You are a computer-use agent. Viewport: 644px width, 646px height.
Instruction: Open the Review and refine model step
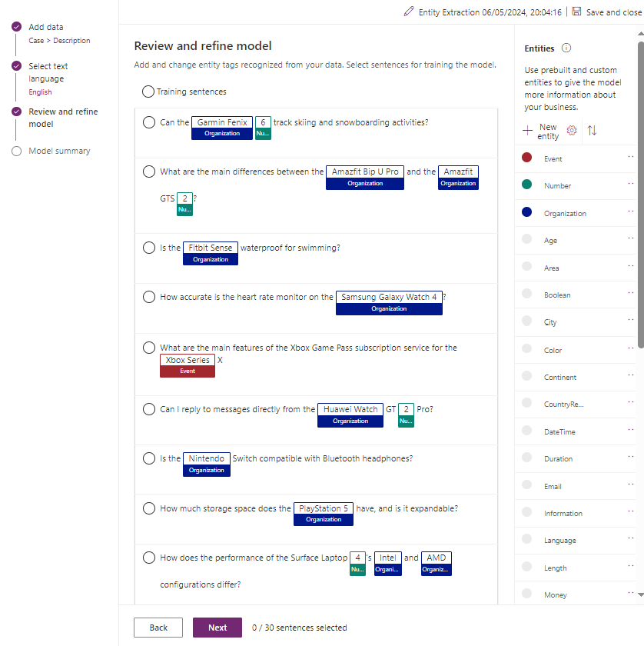[63, 118]
